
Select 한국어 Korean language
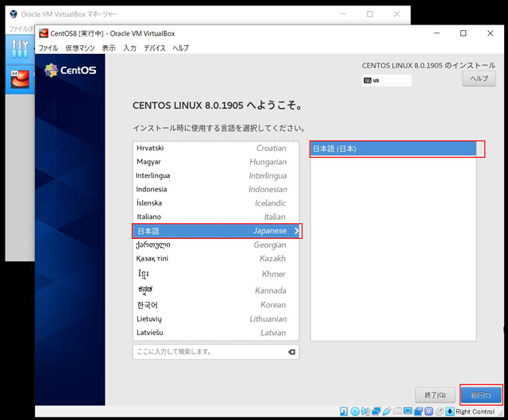tap(216, 305)
